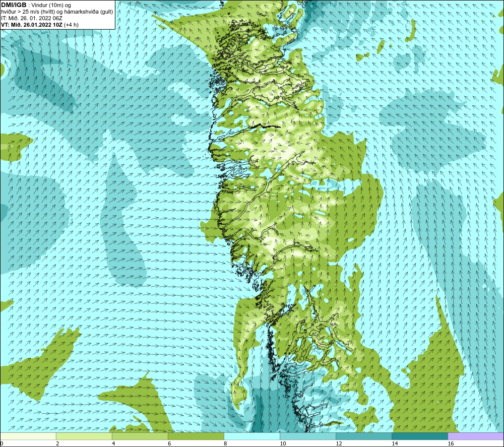Click the legend scale label '8'

225,443
